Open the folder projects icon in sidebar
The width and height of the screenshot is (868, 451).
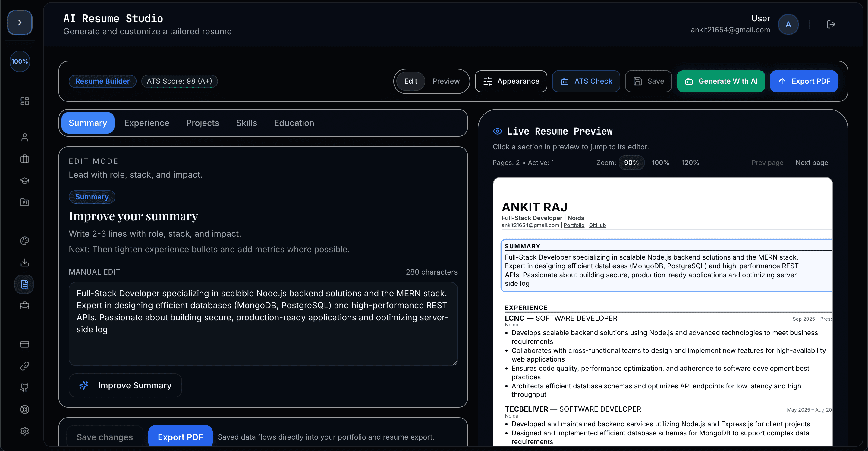pos(25,202)
